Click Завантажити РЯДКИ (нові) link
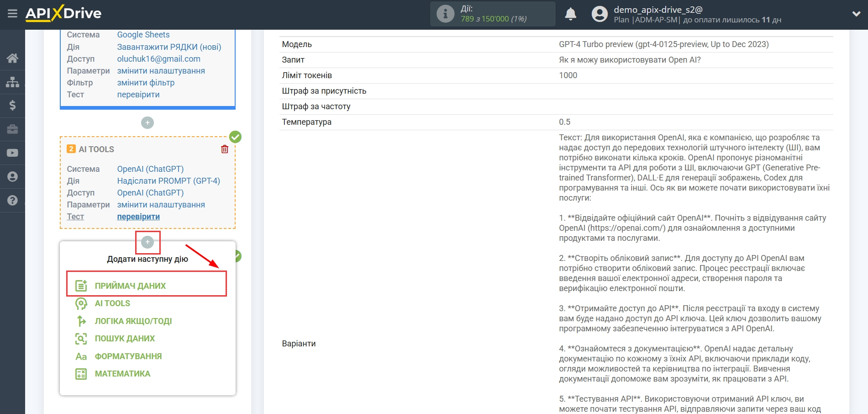The image size is (868, 414). 169,47
